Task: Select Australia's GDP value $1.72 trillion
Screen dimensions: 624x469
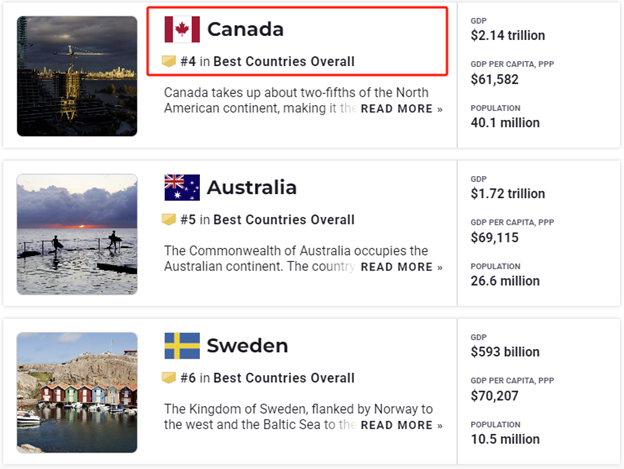Action: (x=508, y=194)
